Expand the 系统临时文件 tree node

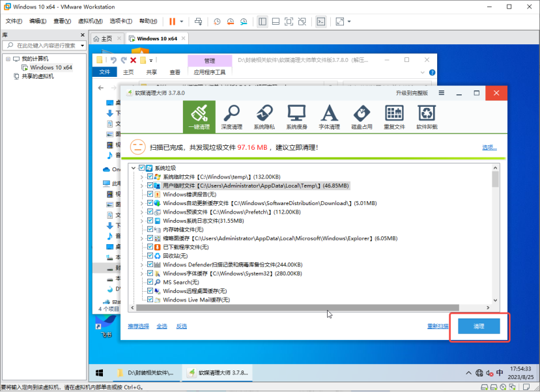click(x=141, y=177)
